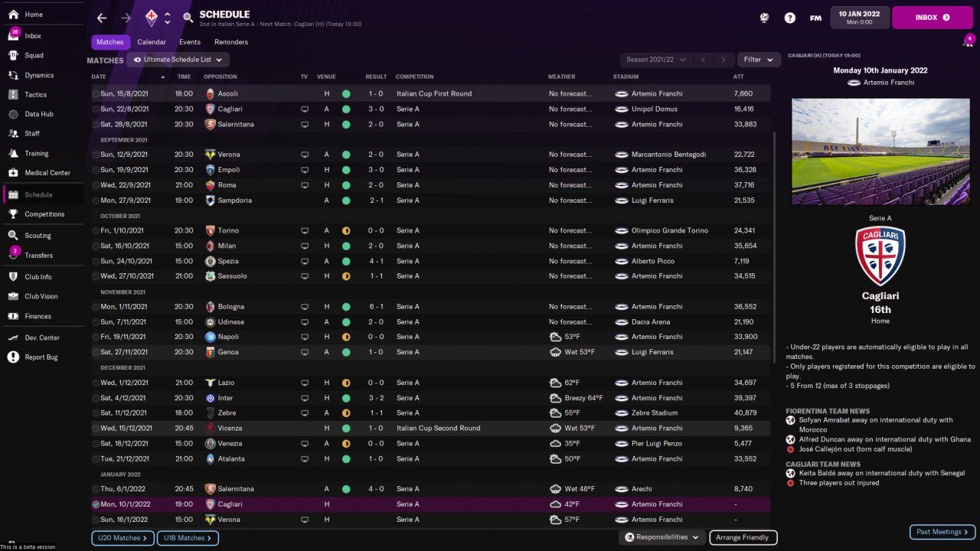Click Report Bug in the sidebar

(42, 357)
